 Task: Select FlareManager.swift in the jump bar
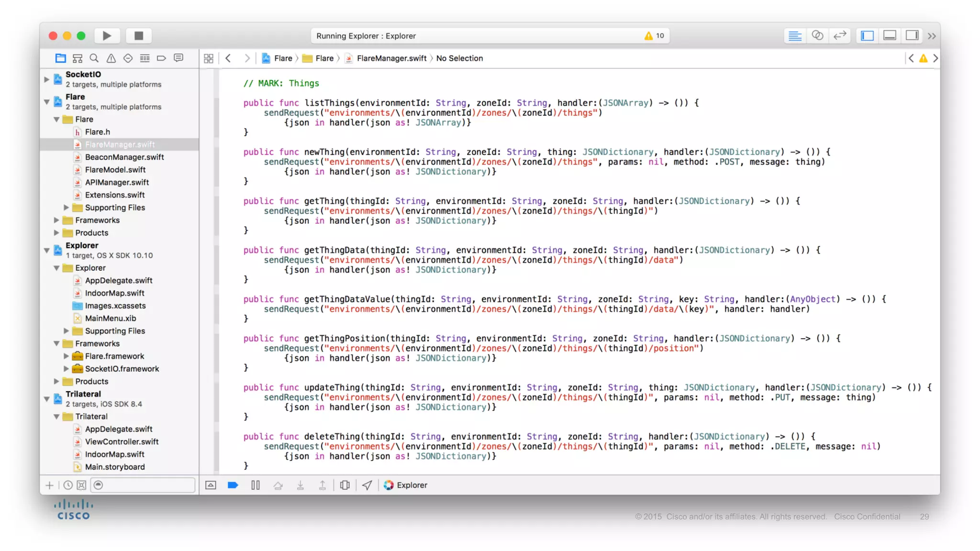pyautogui.click(x=391, y=58)
